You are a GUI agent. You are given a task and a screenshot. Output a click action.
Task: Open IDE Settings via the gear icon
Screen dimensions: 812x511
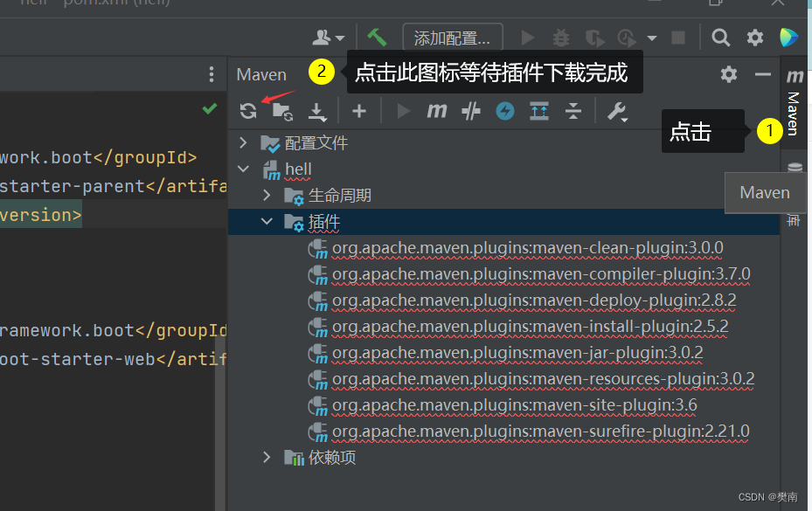tap(753, 37)
